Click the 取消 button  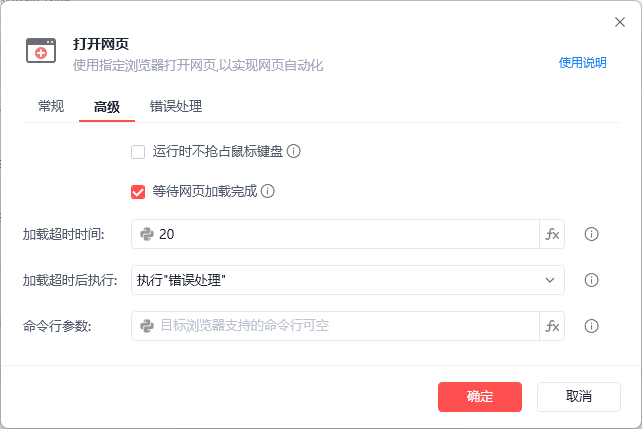pos(579,396)
